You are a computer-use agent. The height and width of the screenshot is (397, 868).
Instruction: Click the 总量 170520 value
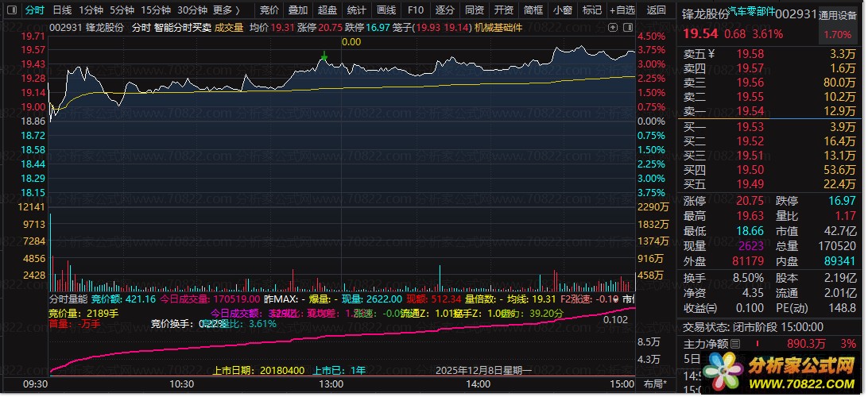coord(836,245)
